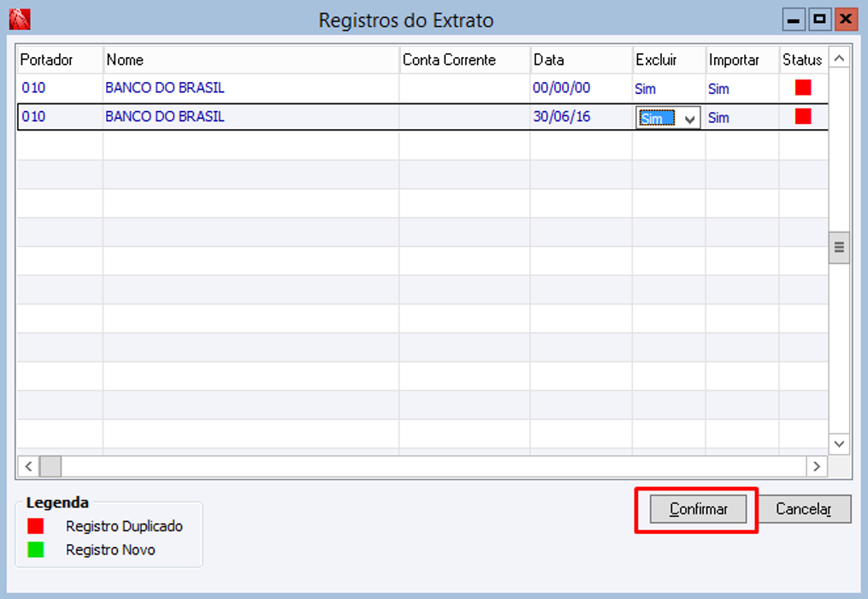
Task: Click the Cancelar button
Action: (x=804, y=508)
